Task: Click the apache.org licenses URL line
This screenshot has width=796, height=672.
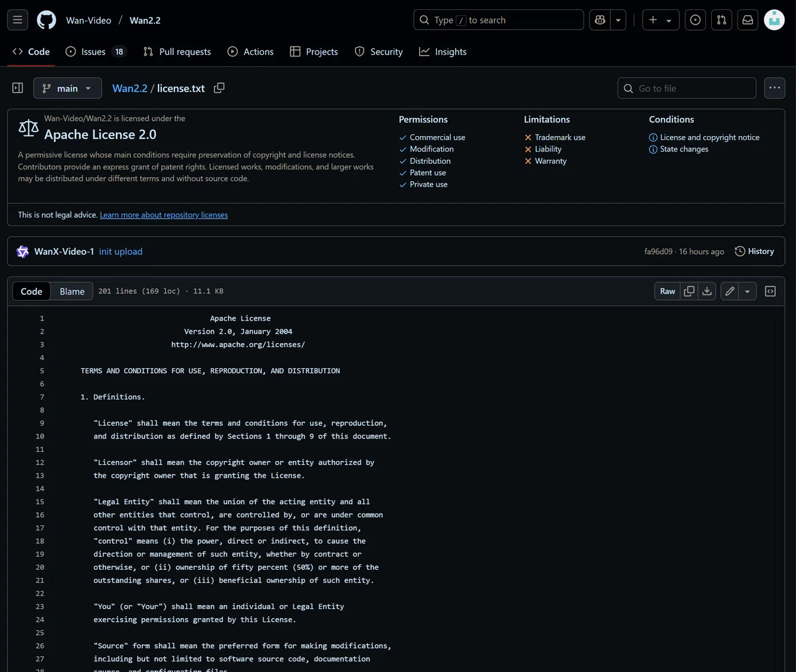Action: pyautogui.click(x=238, y=344)
